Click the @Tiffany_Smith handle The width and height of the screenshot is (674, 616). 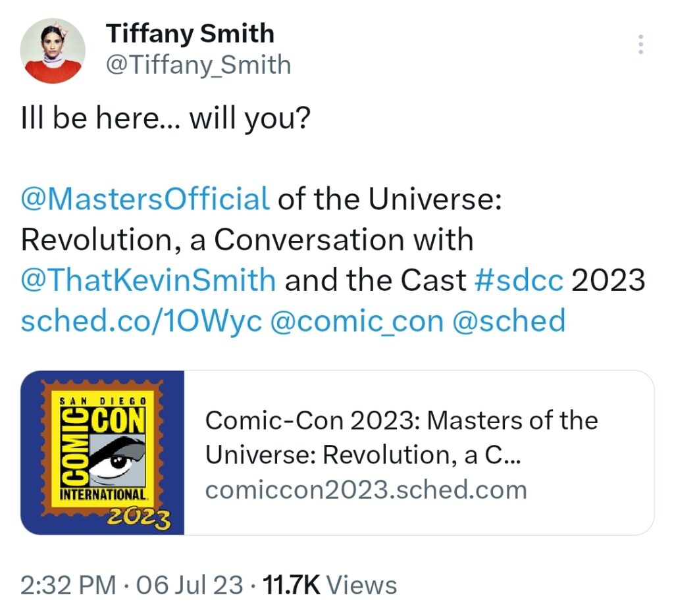[198, 64]
